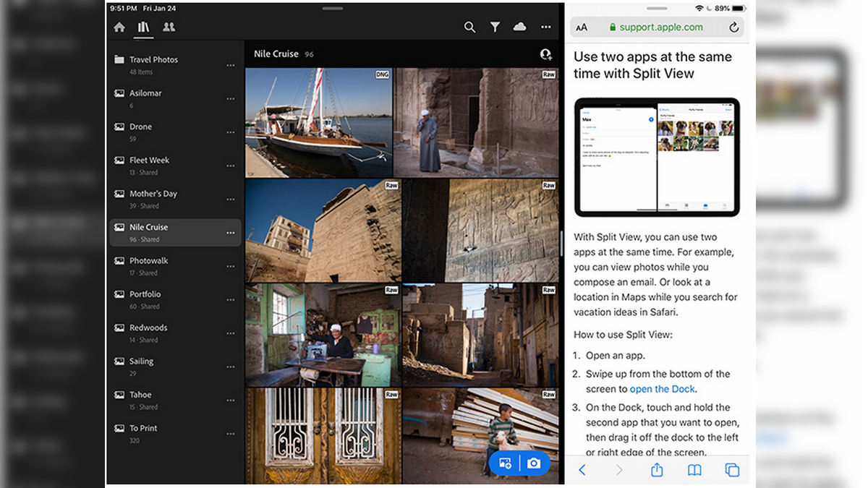This screenshot has width=868, height=488.
Task: Open the Safari share sheet
Action: (656, 470)
